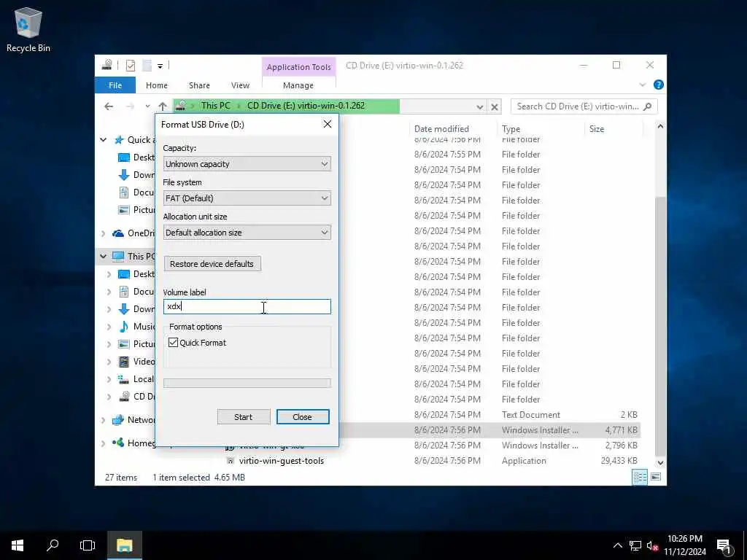Collapse the This PC tree node
Viewport: 747px width, 560px height.
(x=103, y=256)
